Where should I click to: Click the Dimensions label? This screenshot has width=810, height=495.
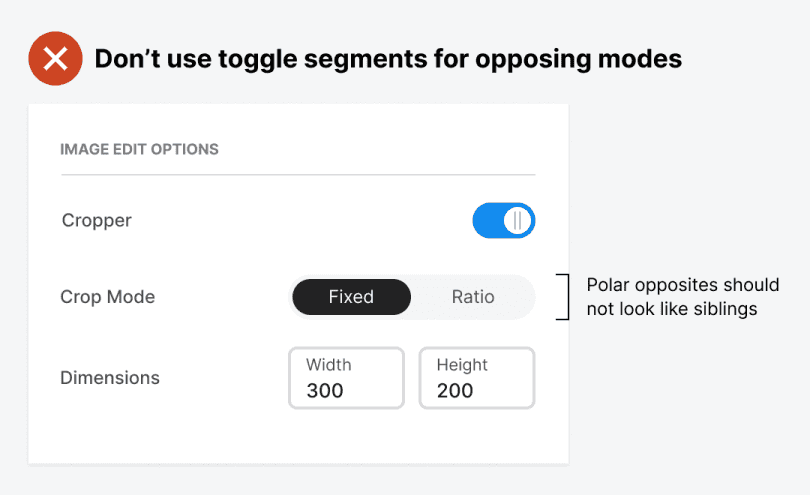coord(110,378)
